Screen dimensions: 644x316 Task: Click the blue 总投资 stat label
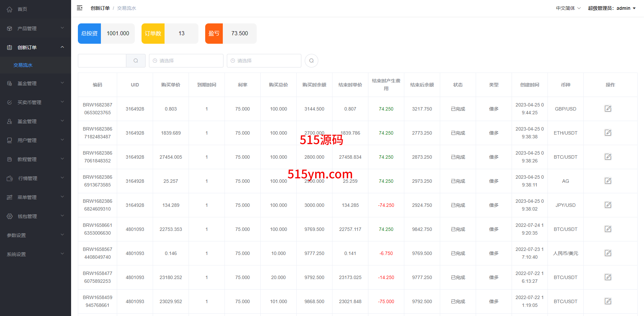(89, 34)
